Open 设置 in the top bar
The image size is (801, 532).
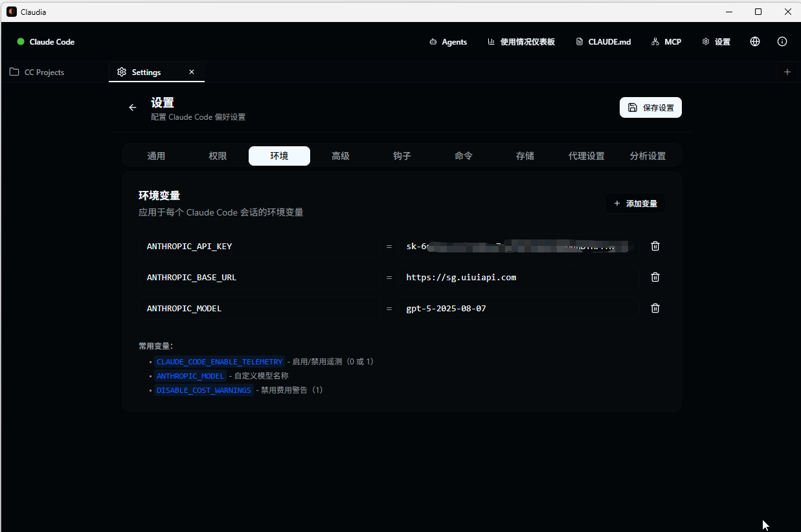[x=716, y=41]
